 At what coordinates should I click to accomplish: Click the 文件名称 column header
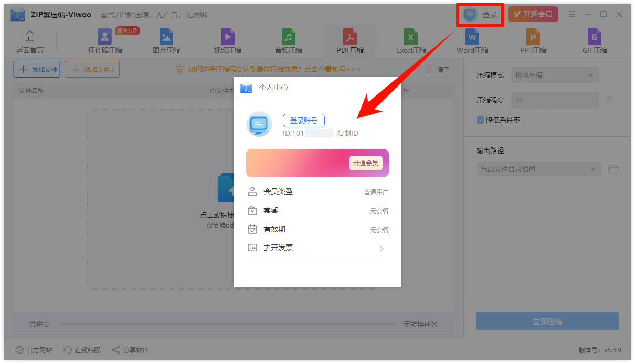tap(31, 90)
